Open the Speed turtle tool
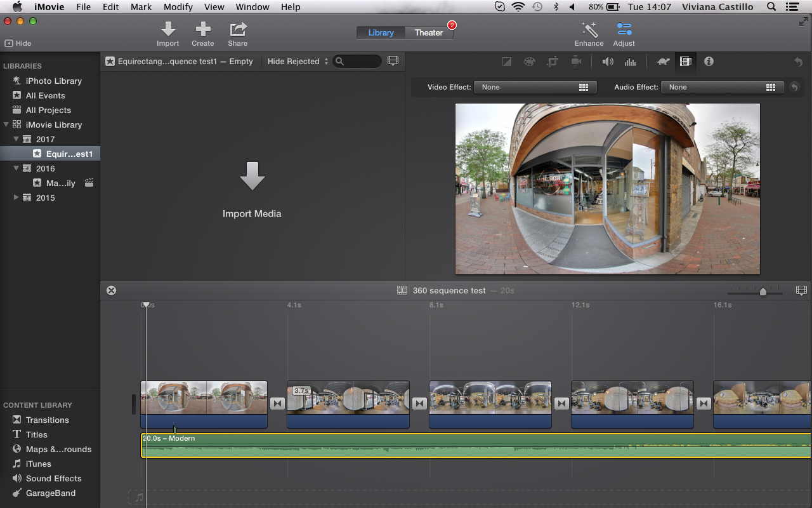Screen dimensions: 812x508 pos(663,62)
